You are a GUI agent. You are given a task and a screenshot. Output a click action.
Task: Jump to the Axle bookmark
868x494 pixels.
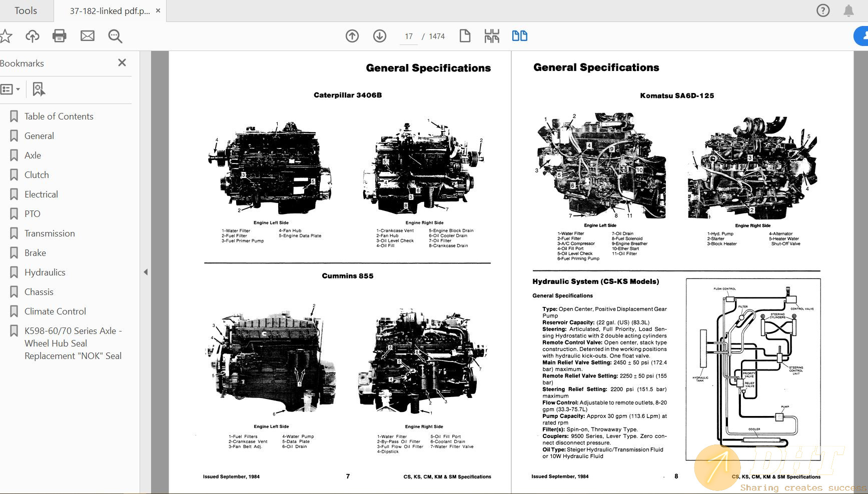[x=33, y=155]
